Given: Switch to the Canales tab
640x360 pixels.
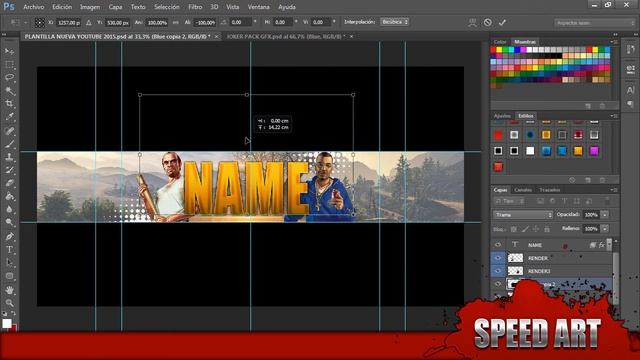Looking at the screenshot, I should click(x=523, y=190).
